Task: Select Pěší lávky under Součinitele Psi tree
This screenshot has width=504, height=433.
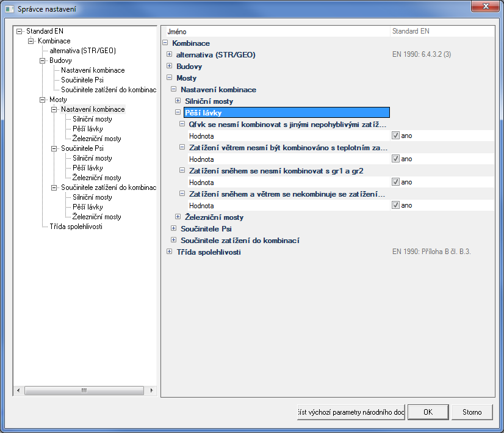Action: click(88, 168)
